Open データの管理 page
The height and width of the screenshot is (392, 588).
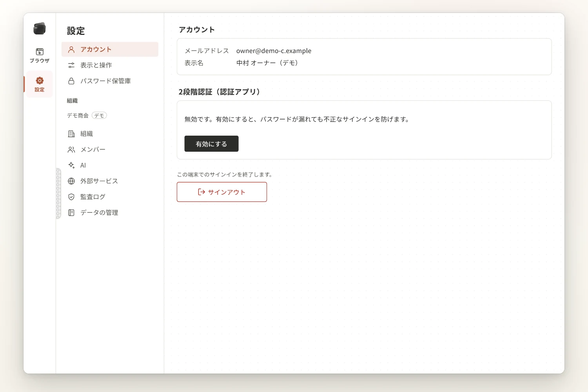pyautogui.click(x=110, y=212)
